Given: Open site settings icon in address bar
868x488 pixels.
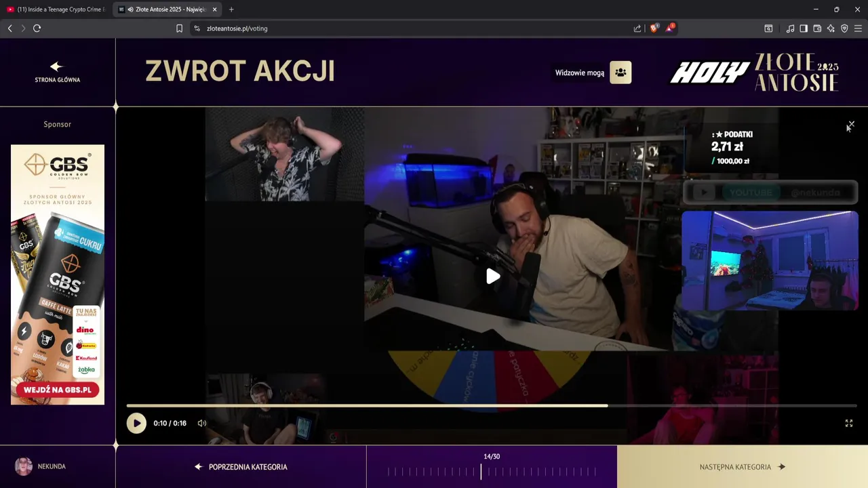Looking at the screenshot, I should (197, 28).
